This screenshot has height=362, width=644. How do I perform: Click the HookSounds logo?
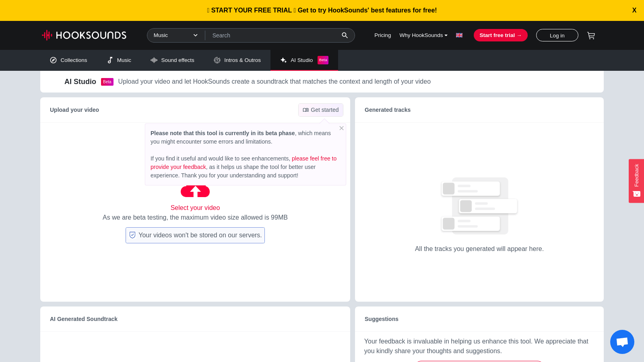(84, 35)
